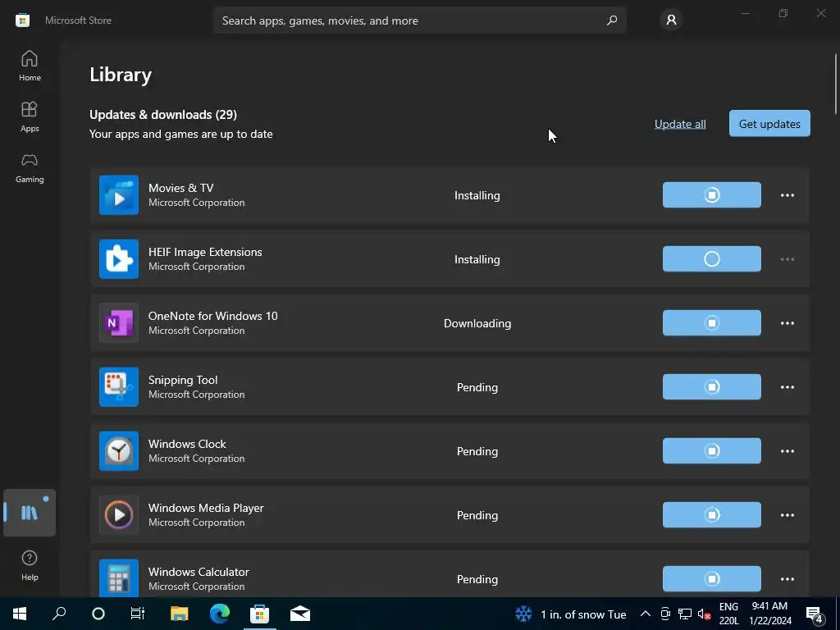Open Mail app from taskbar
Image resolution: width=840 pixels, height=630 pixels.
[300, 614]
